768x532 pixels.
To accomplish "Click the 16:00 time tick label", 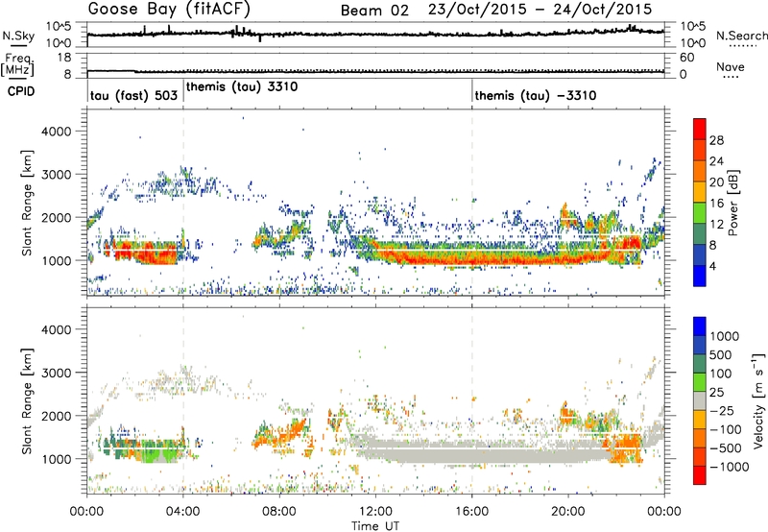I will click(x=471, y=512).
